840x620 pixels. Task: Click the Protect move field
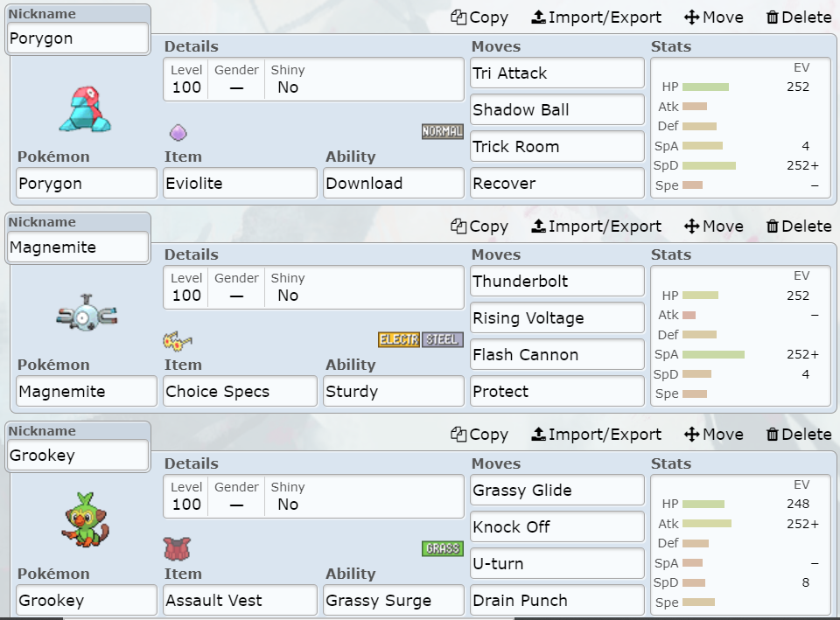(557, 392)
